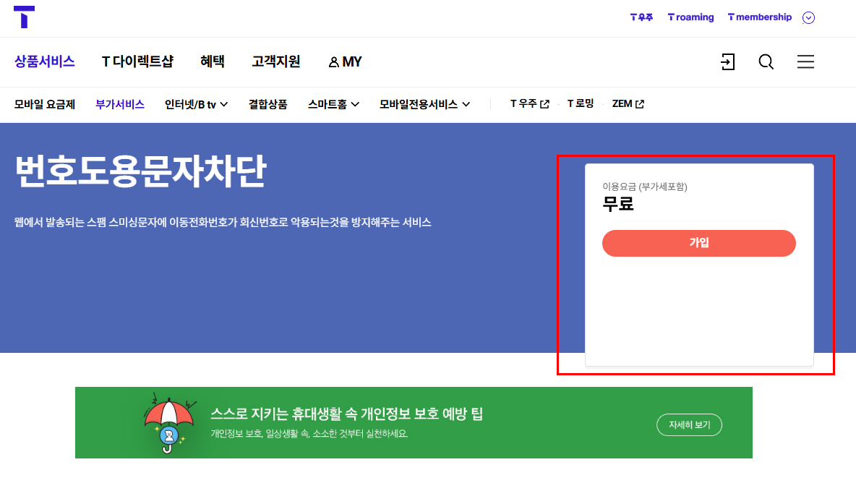Expand the chevron next to T membership
Screen dimensions: 856x504
coord(808,17)
